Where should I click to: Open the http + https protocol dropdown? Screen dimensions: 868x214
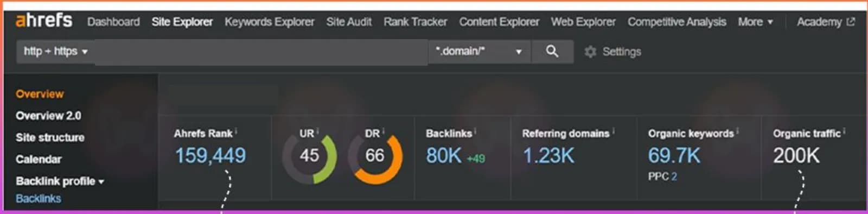point(55,52)
